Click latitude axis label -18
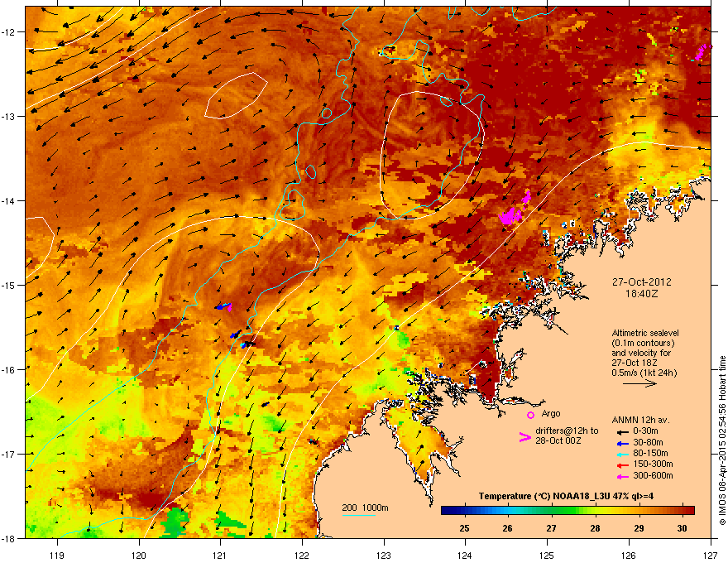This screenshot has width=728, height=563. [8, 538]
